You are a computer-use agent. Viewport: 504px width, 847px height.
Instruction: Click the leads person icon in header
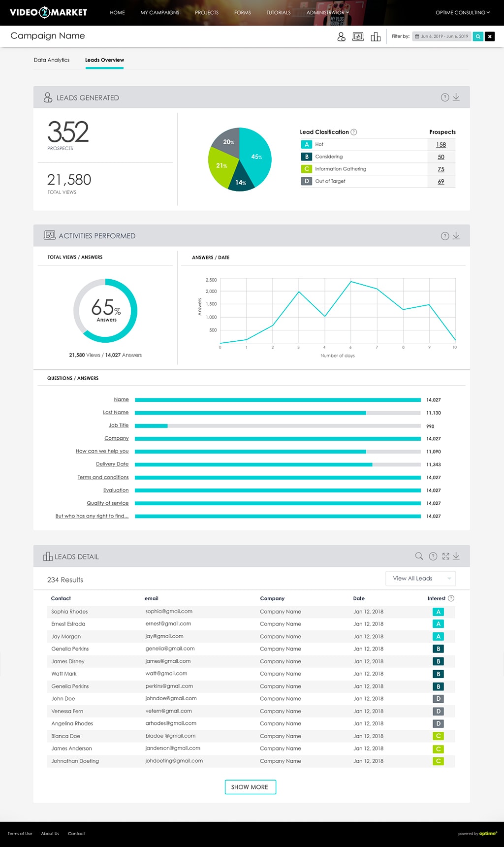pyautogui.click(x=341, y=36)
